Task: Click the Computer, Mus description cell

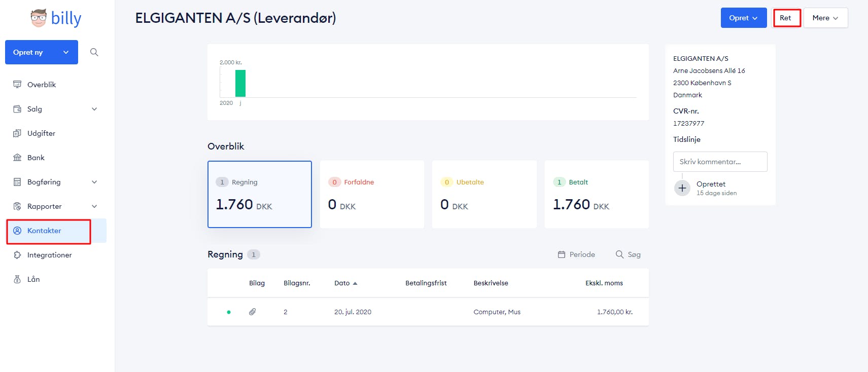Action: (x=497, y=312)
